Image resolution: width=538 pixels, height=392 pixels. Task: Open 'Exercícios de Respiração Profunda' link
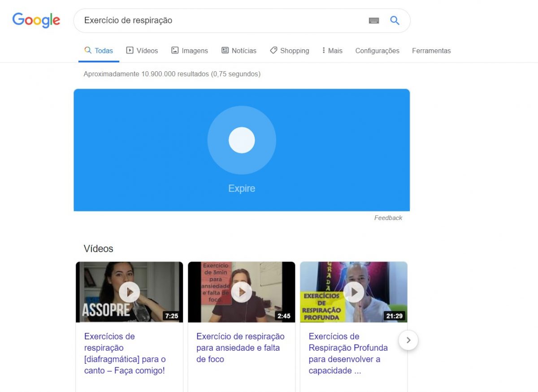(348, 353)
